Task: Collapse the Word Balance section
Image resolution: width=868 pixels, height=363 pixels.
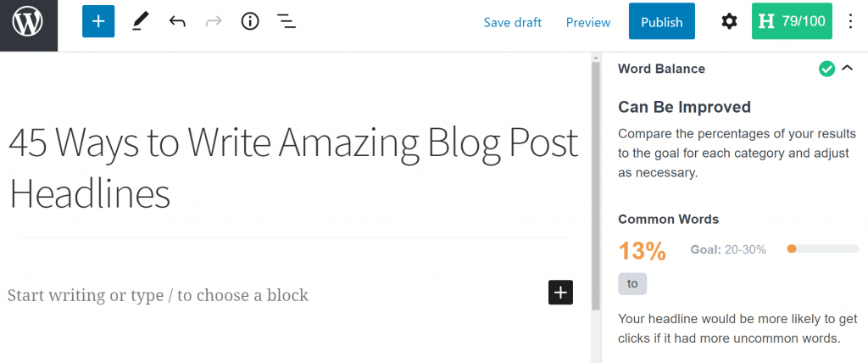Action: point(847,69)
